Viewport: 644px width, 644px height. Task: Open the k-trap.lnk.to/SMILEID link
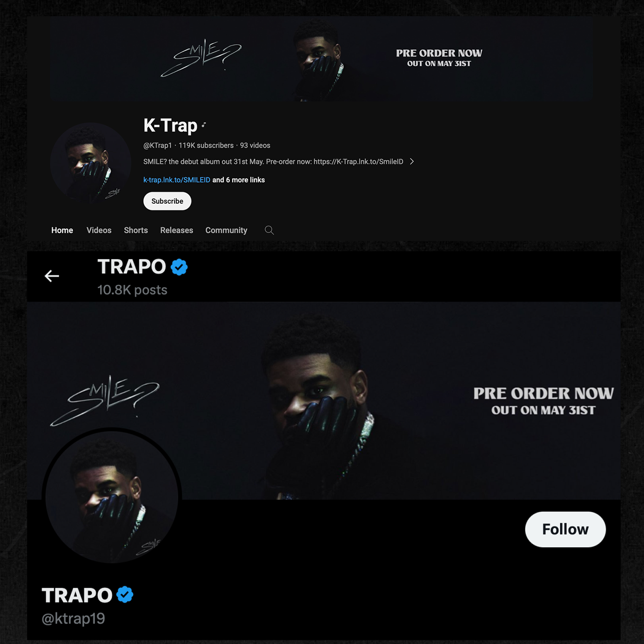pyautogui.click(x=177, y=180)
